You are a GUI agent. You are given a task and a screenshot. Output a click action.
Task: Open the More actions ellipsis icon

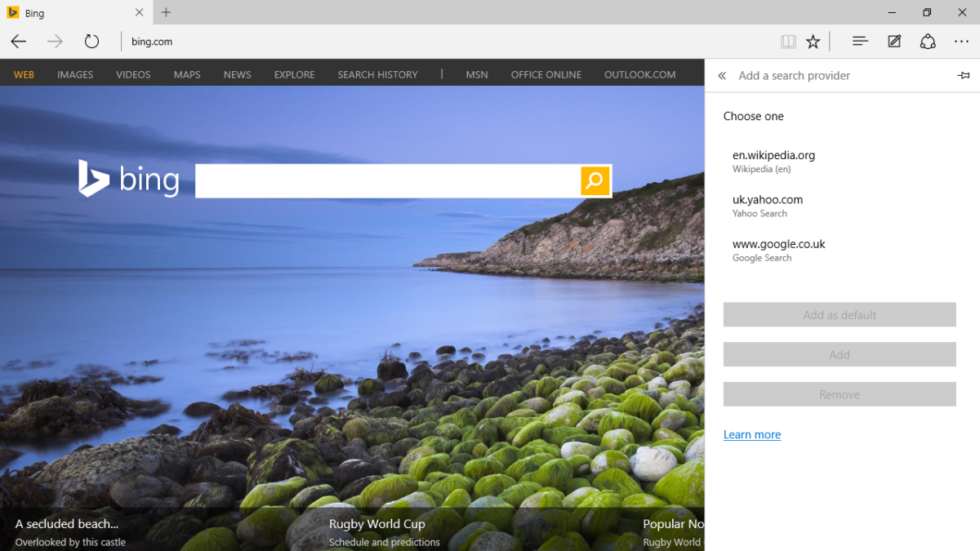pyautogui.click(x=961, y=41)
